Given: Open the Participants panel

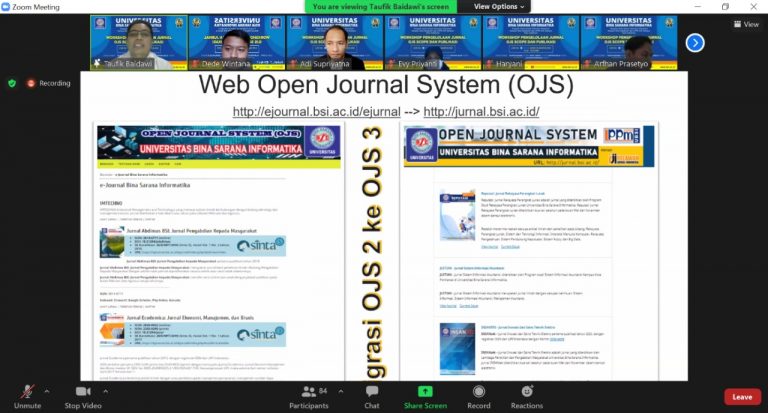Looking at the screenshot, I should point(309,397).
